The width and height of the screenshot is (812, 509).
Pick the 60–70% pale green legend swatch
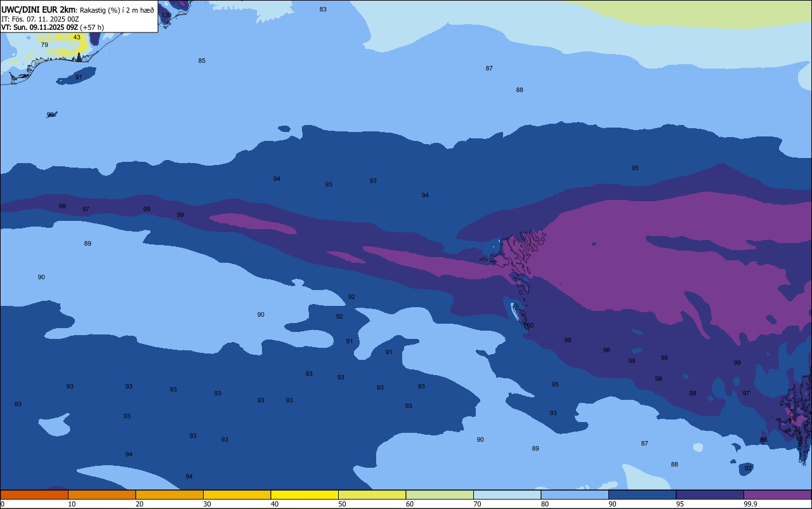(440, 494)
